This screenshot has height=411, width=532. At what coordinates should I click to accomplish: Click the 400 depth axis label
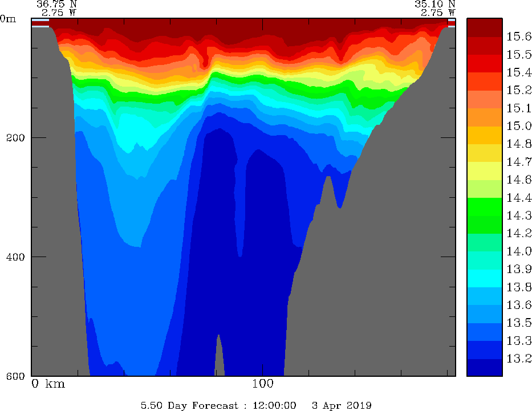pos(15,257)
